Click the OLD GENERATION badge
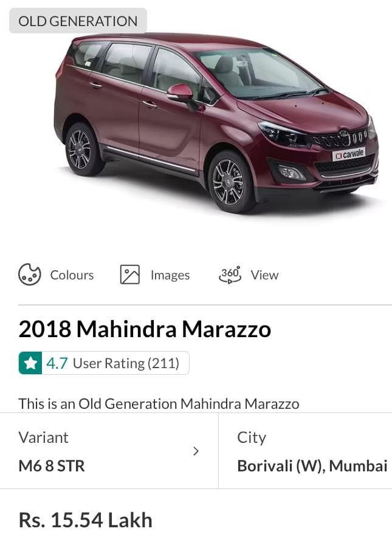The image size is (392, 537). pos(78,21)
